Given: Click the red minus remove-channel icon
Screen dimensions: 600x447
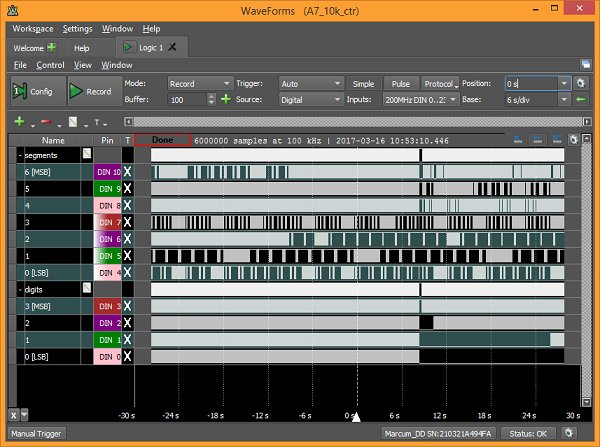Looking at the screenshot, I should [x=45, y=121].
